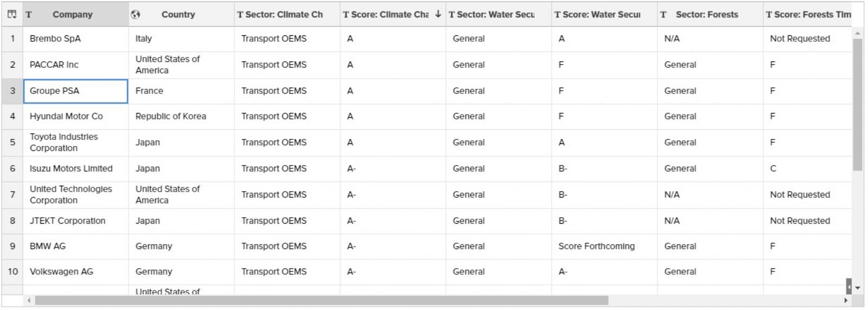Click the right arrow of horizontal scrollbar
This screenshot has height=310, width=868.
(x=845, y=300)
